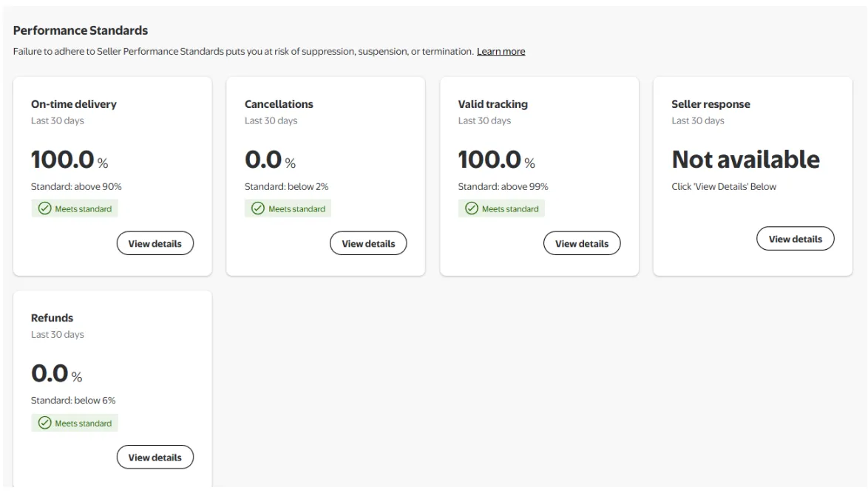This screenshot has width=868, height=493.
Task: Click the checkmark icon under Valid tracking
Action: coord(472,208)
